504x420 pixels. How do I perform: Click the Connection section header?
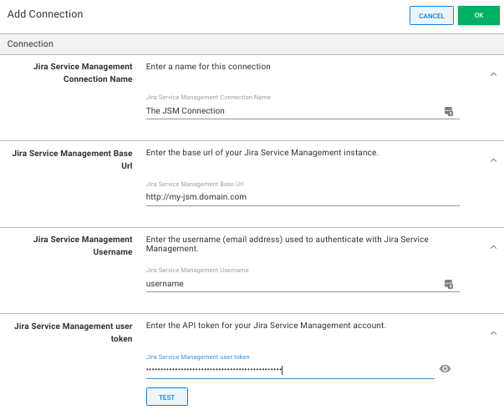(x=30, y=43)
